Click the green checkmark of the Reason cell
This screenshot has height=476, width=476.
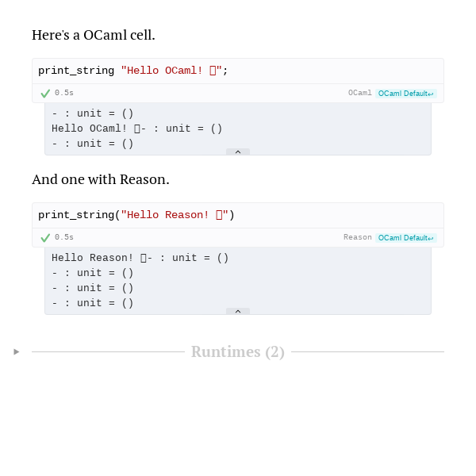tap(45, 238)
